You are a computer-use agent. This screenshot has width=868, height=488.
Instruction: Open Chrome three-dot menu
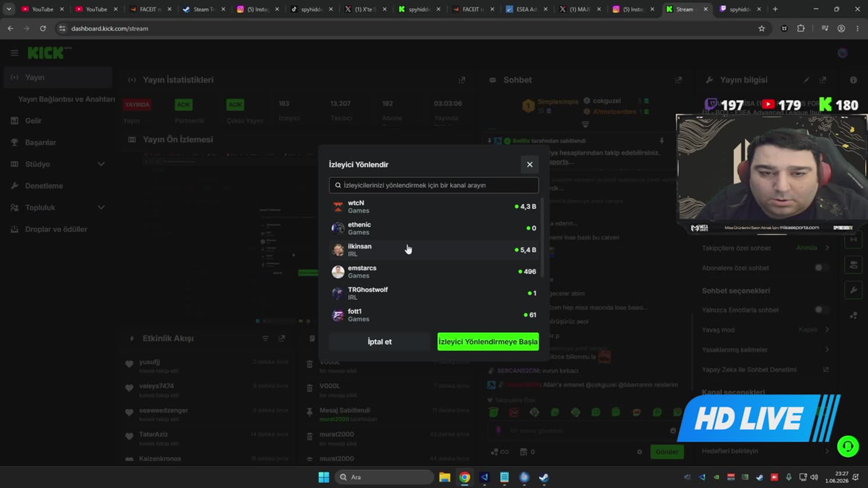(858, 28)
